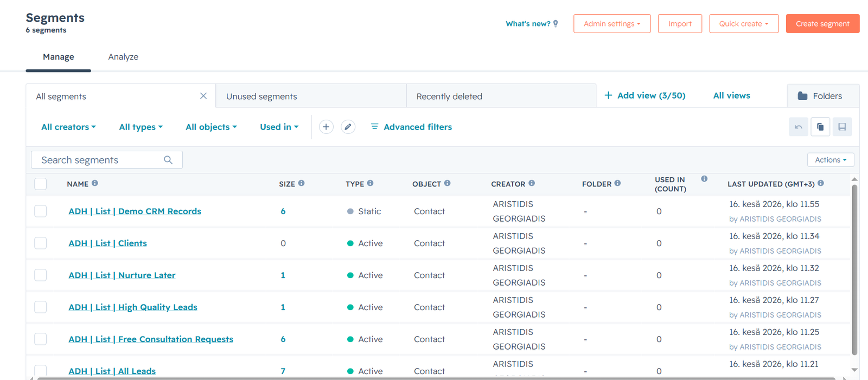Screen dimensions: 868x380
Task: Select checkbox for Free Consultation Requests row
Action: click(x=41, y=339)
